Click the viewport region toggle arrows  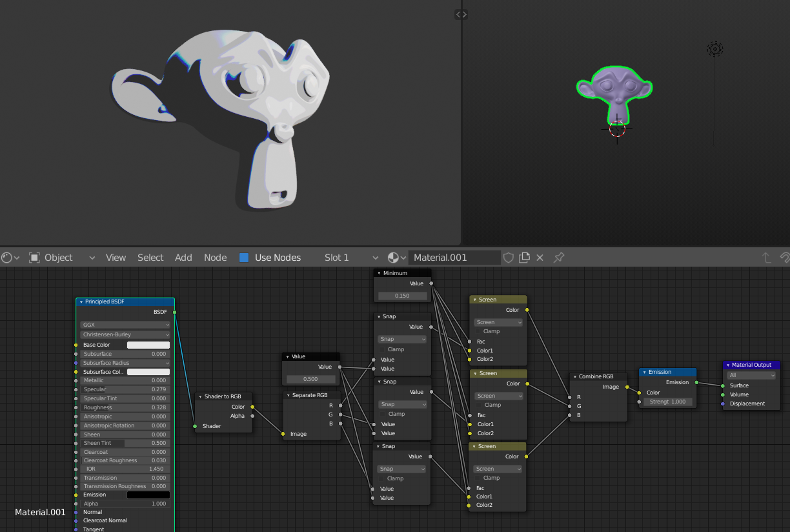(x=461, y=14)
